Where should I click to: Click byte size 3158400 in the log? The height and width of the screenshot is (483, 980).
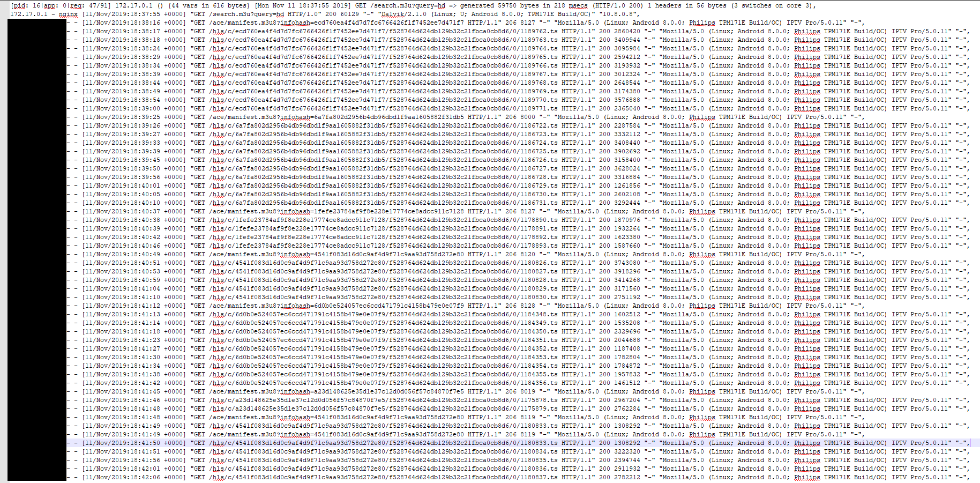click(x=627, y=160)
